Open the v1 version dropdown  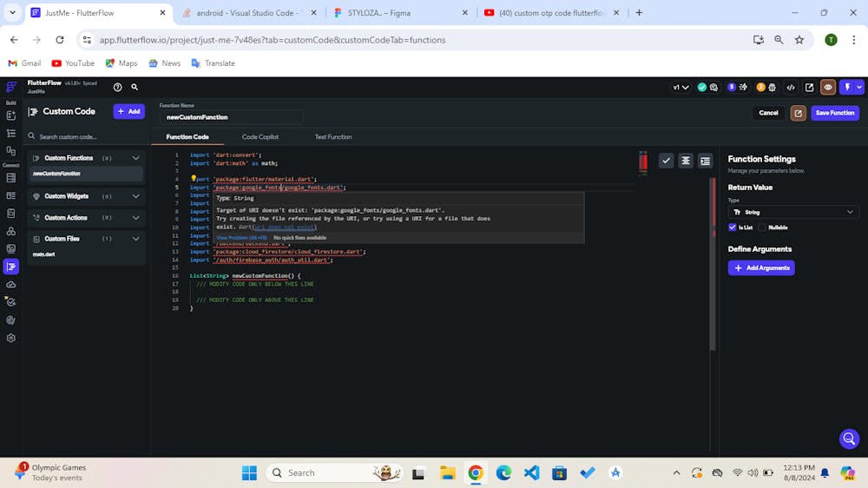click(681, 87)
